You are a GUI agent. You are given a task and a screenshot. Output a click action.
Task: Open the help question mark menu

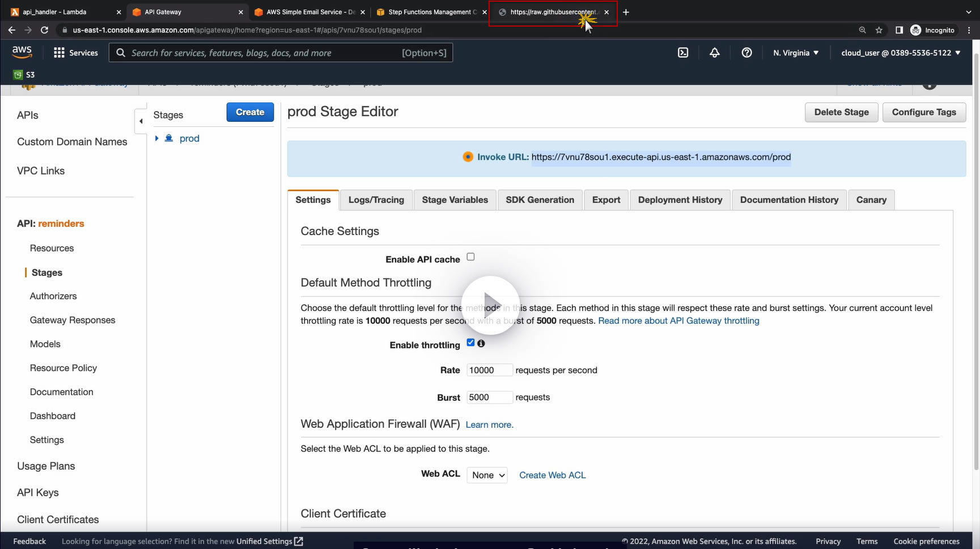click(x=747, y=53)
